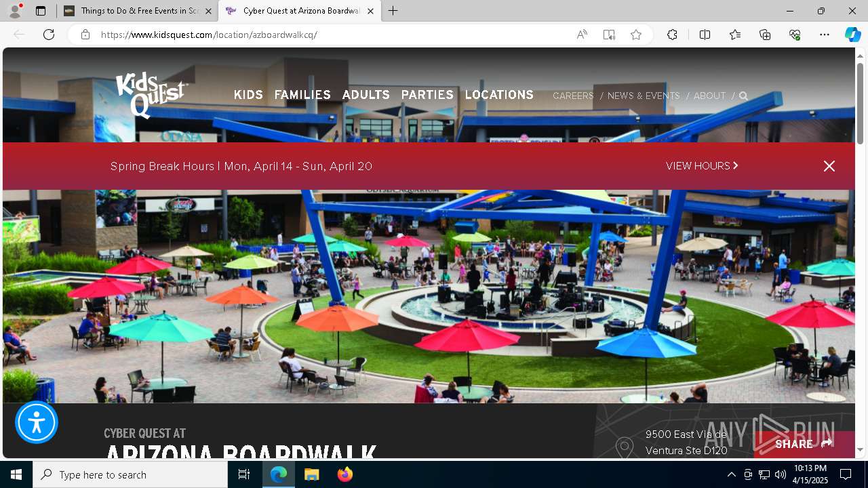Launch Firefox from taskbar
Viewport: 868px width, 488px height.
pyautogui.click(x=344, y=474)
